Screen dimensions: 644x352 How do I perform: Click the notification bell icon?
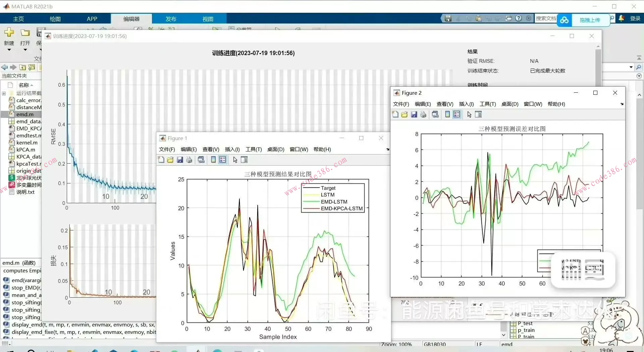[622, 18]
